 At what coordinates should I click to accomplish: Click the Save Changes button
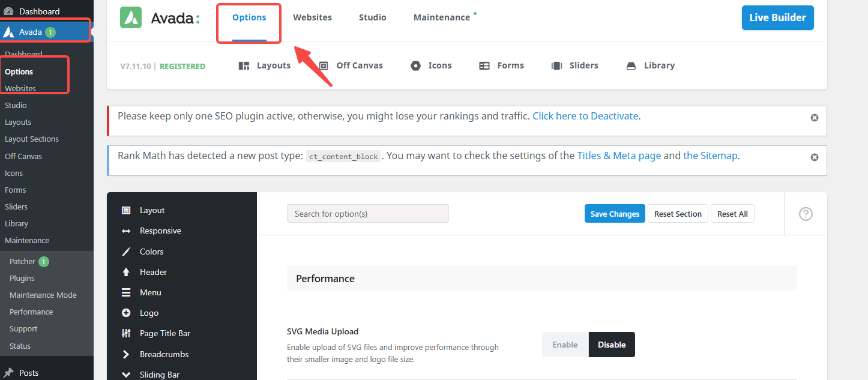pyautogui.click(x=615, y=214)
